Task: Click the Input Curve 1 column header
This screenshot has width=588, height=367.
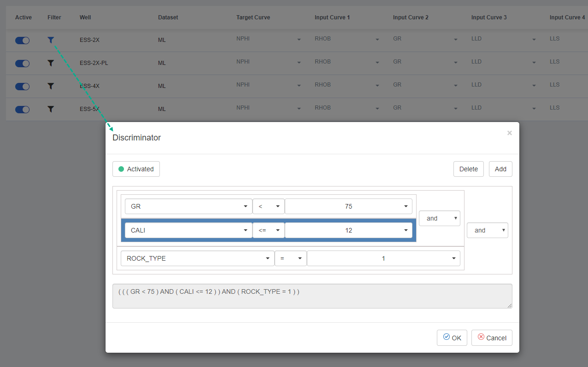Action: pos(332,17)
